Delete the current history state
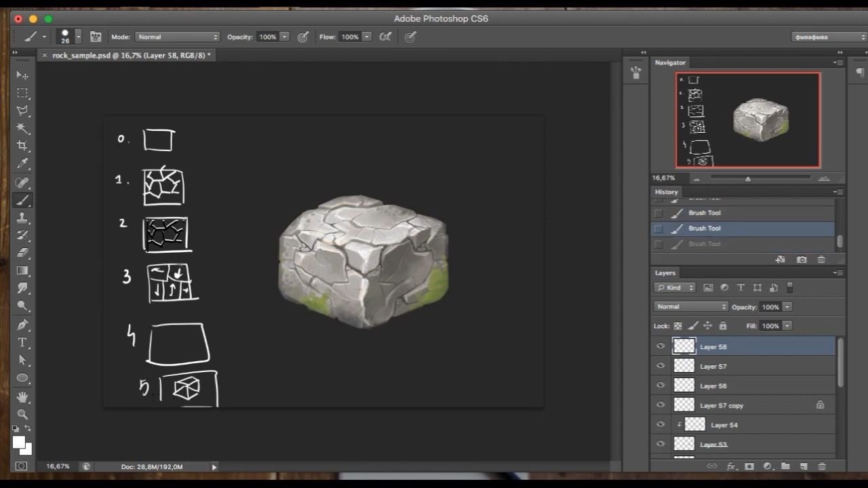The image size is (868, 488). [x=821, y=260]
